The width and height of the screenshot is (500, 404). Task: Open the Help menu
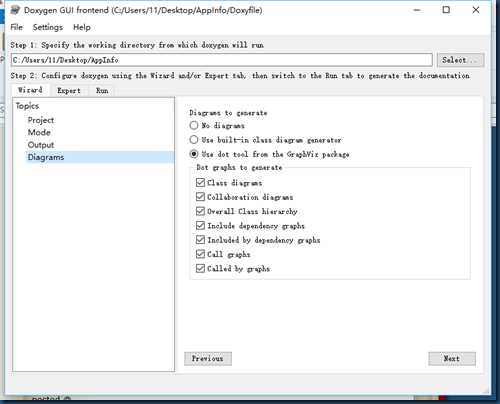(82, 27)
